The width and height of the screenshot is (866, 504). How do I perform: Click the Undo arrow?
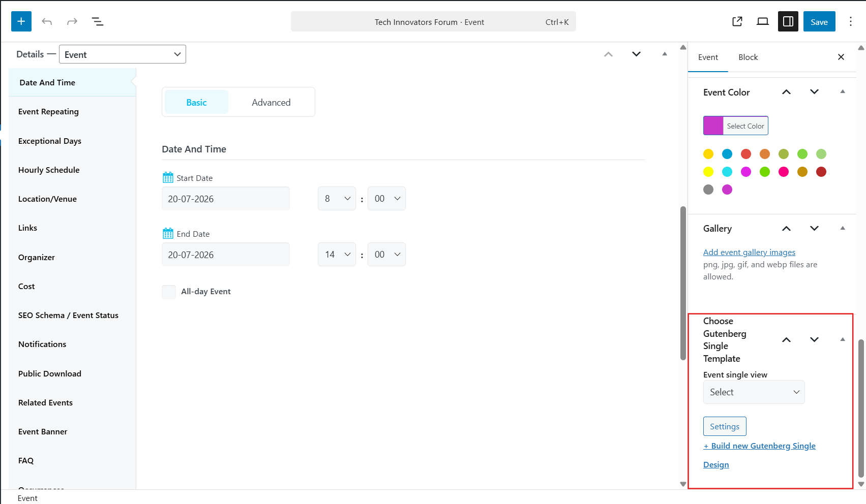point(47,21)
